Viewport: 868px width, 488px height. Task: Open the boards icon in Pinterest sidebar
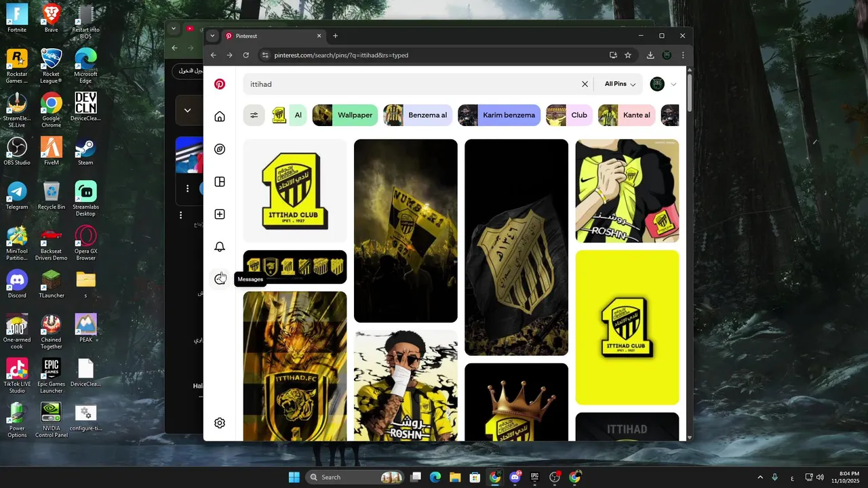(220, 182)
